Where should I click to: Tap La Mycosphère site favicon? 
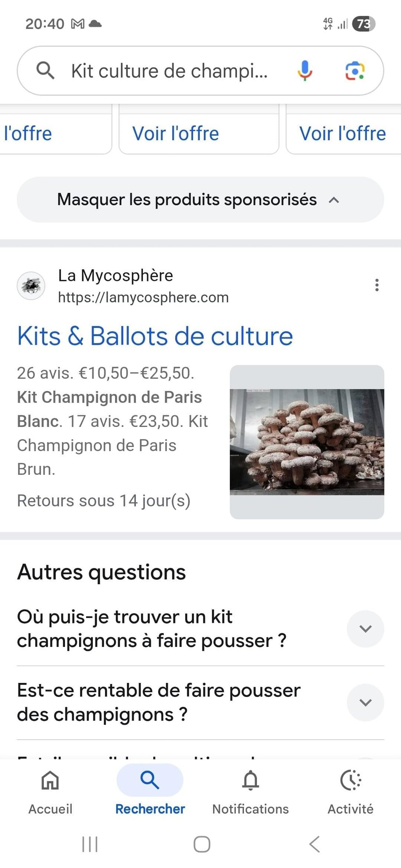31,286
